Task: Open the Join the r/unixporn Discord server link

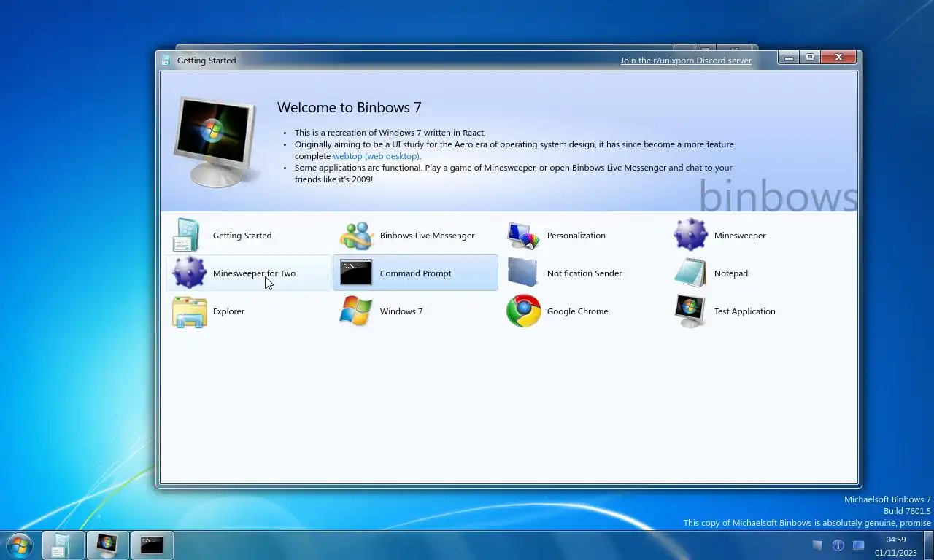Action: [686, 61]
